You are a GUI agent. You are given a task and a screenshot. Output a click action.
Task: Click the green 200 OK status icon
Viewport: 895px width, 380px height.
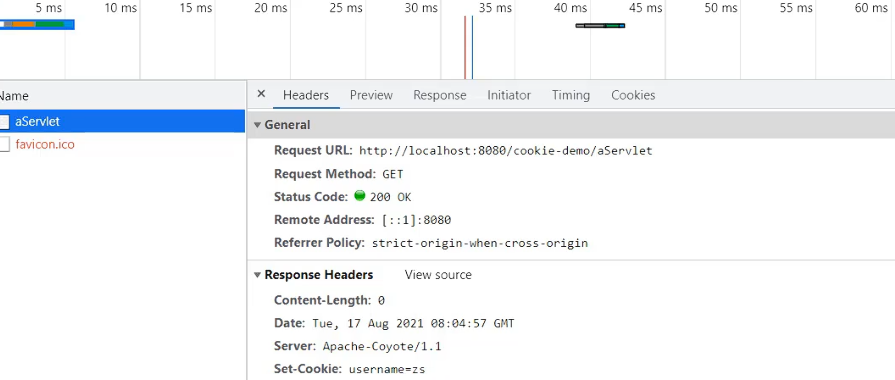point(360,196)
